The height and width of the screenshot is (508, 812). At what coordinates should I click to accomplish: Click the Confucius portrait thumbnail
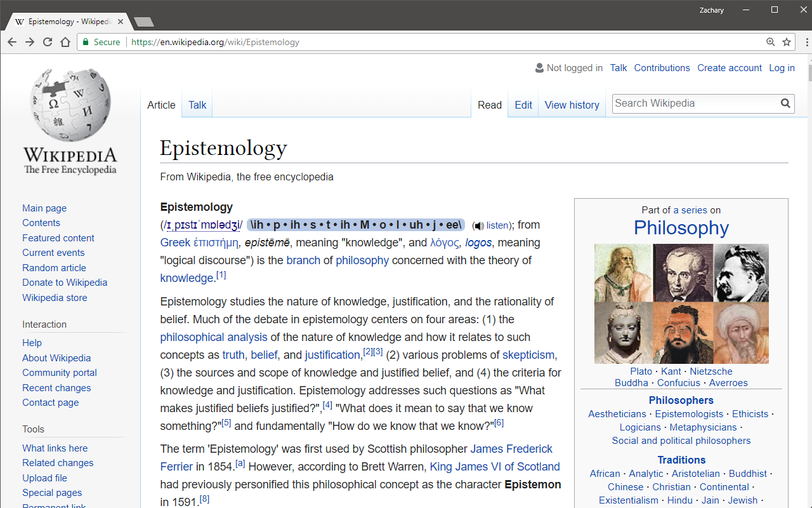(683, 333)
